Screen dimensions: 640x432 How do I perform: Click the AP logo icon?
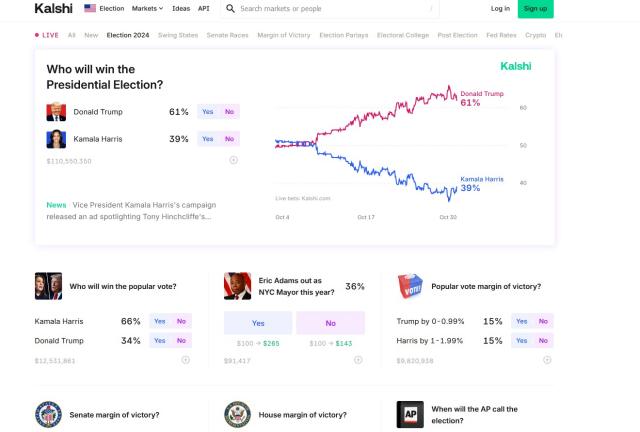[410, 414]
